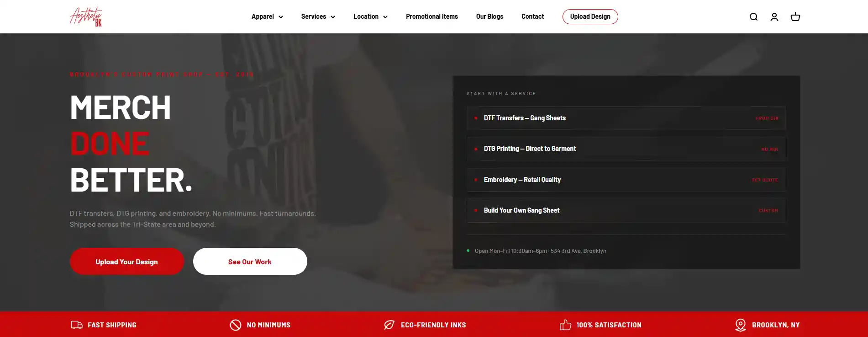Image resolution: width=868 pixels, height=337 pixels.
Task: Open the Promotional Items menu link
Action: pos(432,16)
